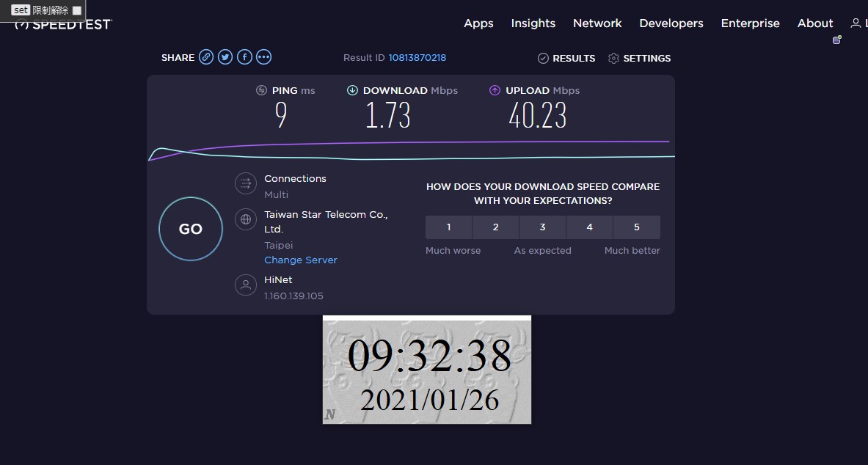The width and height of the screenshot is (868, 465).
Task: Click the IP address 1.160.139.105
Action: pos(294,296)
